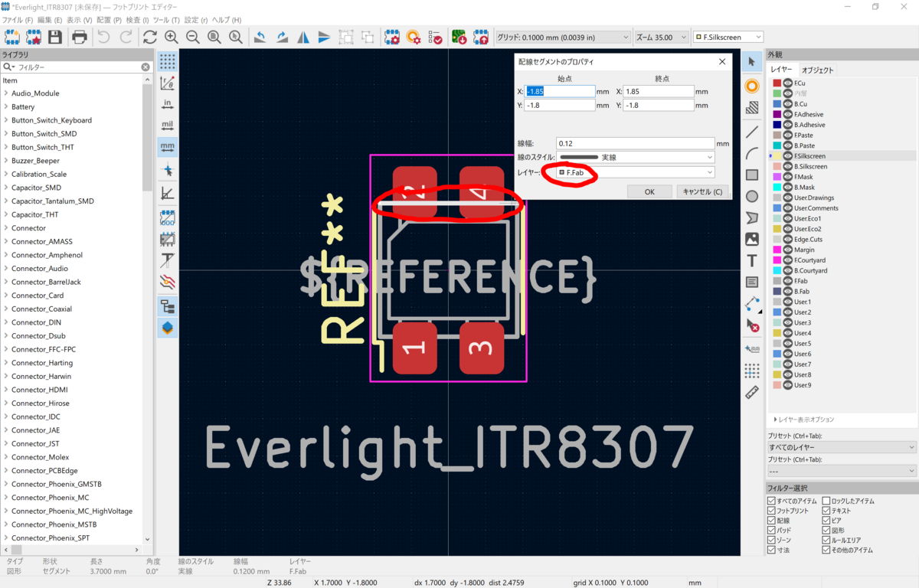Check the ロックしたアイテム filter checkbox
Viewport: 919px width, 588px height.
click(x=826, y=501)
